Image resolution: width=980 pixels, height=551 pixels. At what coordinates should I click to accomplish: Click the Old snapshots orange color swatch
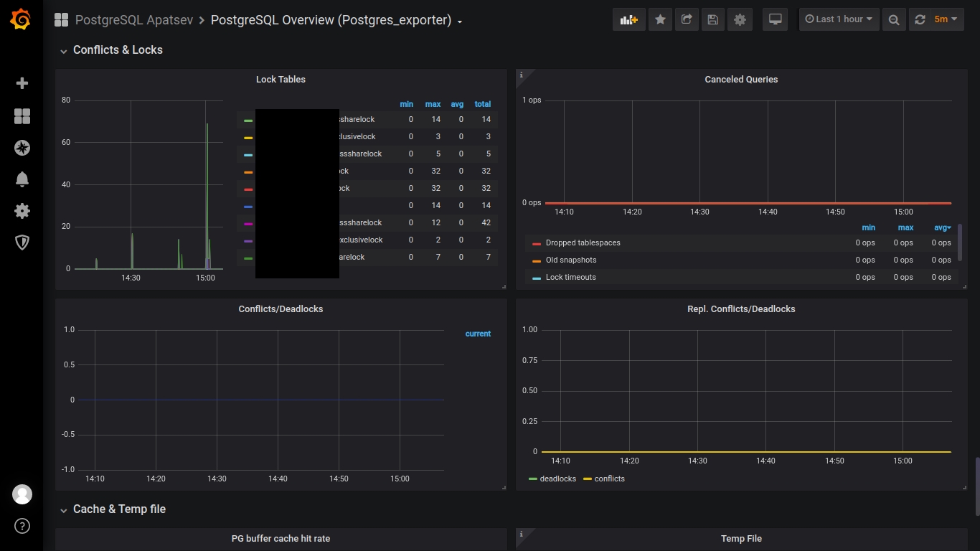pos(537,260)
